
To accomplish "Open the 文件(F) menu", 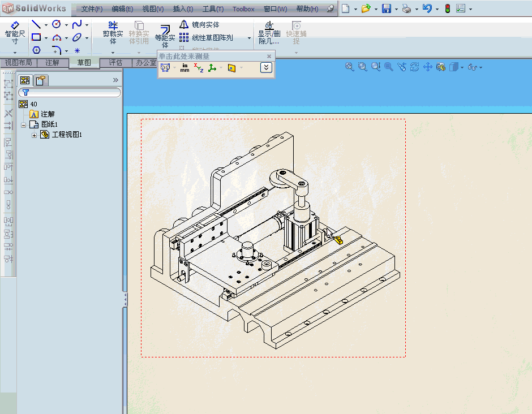I will 92,9.
